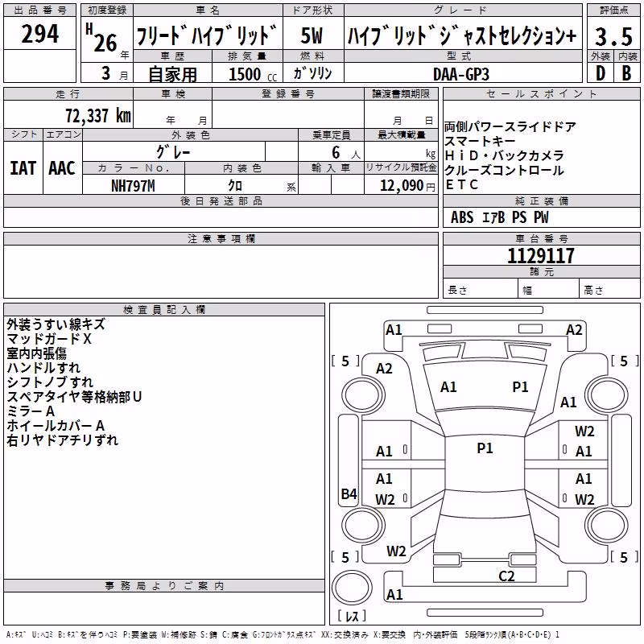Image resolution: width=644 pixels, height=644 pixels.
Task: Click the seating capacity 6 人
Action: (x=345, y=153)
